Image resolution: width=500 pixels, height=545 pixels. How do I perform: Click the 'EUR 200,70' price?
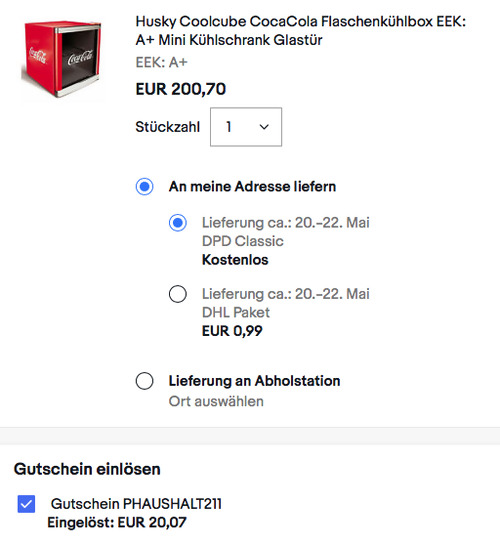[x=181, y=89]
